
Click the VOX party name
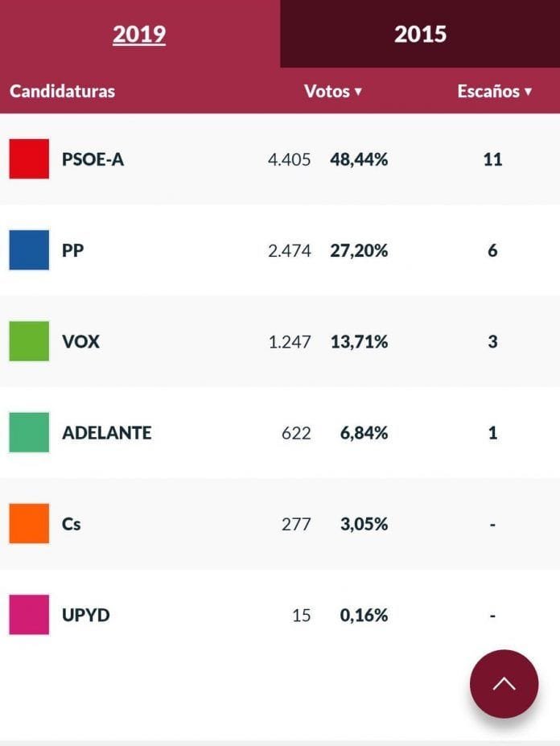pos(83,341)
